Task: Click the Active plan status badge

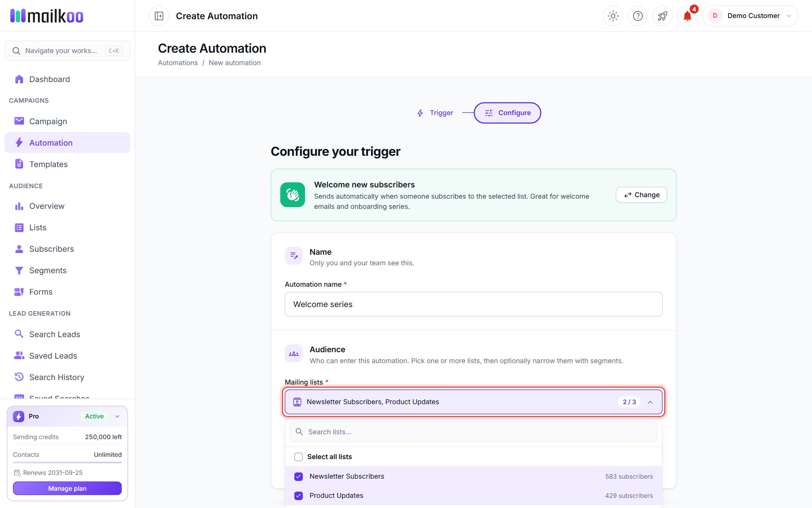Action: pos(94,416)
